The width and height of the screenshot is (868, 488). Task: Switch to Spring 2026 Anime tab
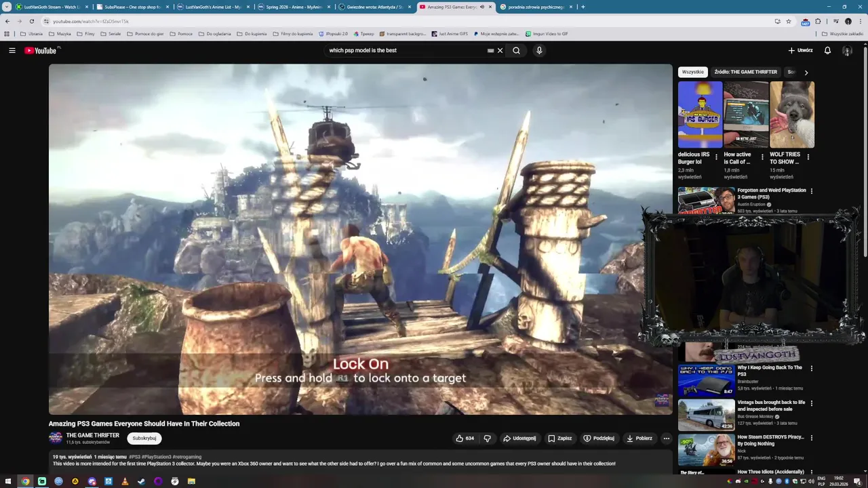coord(294,7)
